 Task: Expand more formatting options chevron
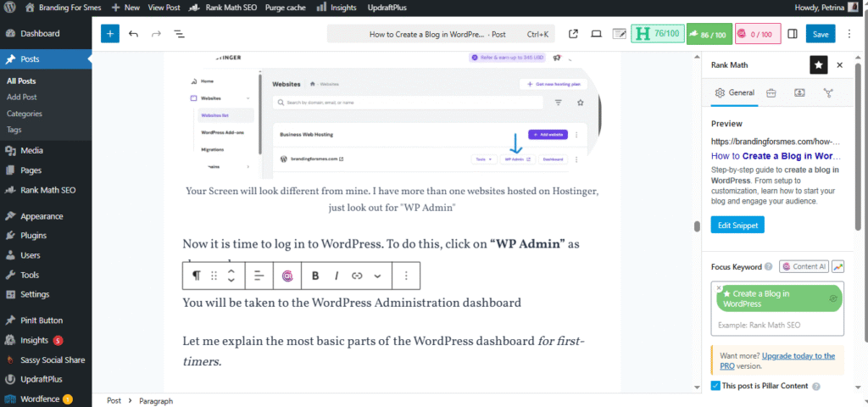(377, 276)
